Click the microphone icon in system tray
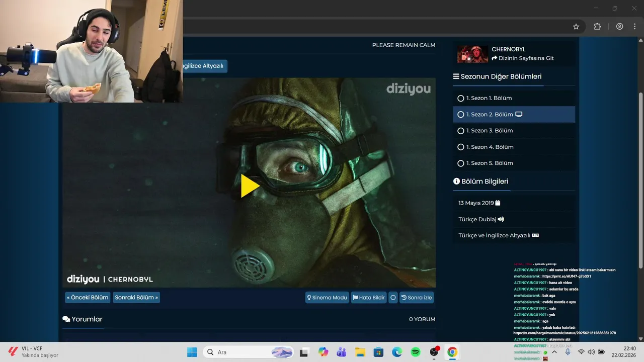644x362 pixels. 568,352
